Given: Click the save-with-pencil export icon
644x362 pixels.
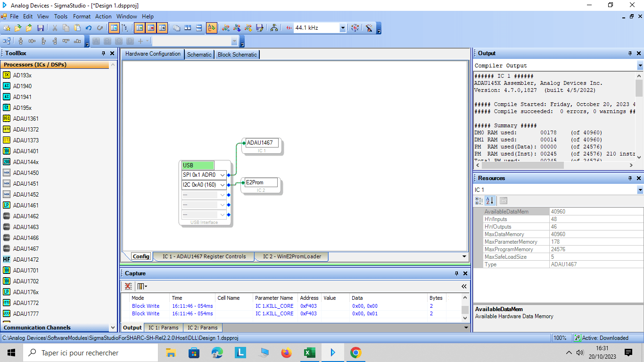Looking at the screenshot, I should [260, 28].
